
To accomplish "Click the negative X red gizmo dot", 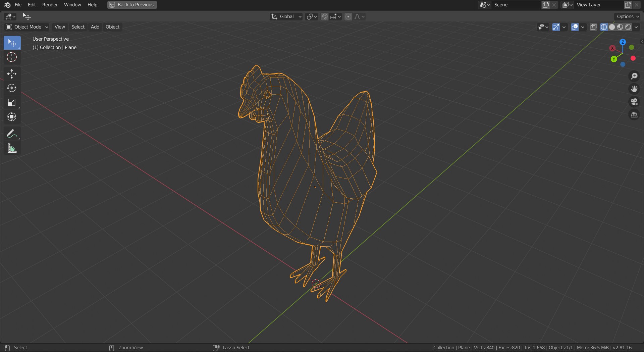I will 633,58.
